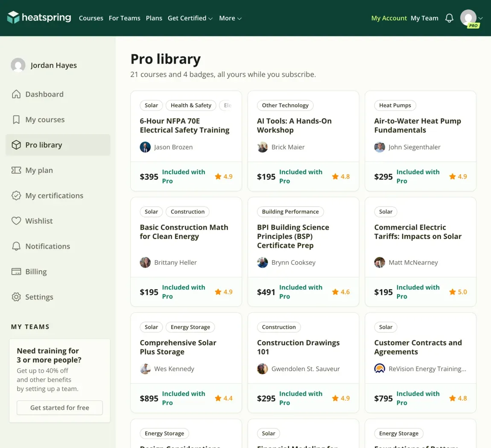491x448 pixels.
Task: Click the 5.0 rating on Commercial Electric Tariffs
Action: [458, 292]
